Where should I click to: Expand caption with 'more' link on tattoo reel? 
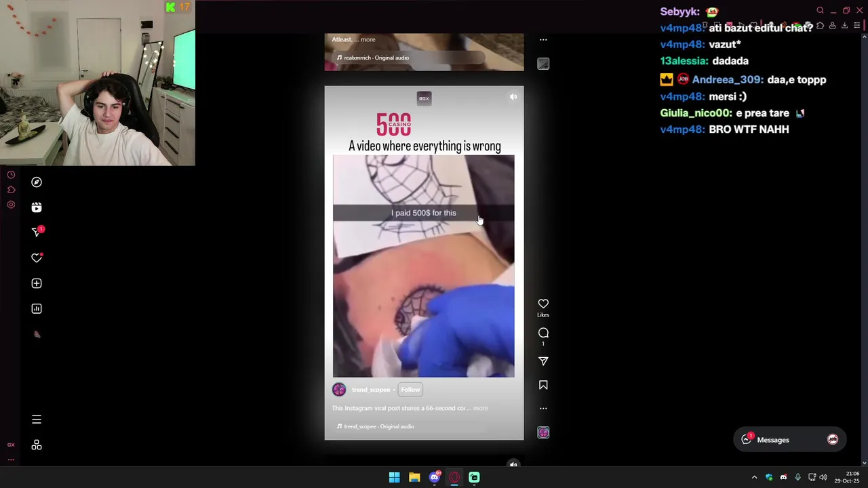pos(480,408)
